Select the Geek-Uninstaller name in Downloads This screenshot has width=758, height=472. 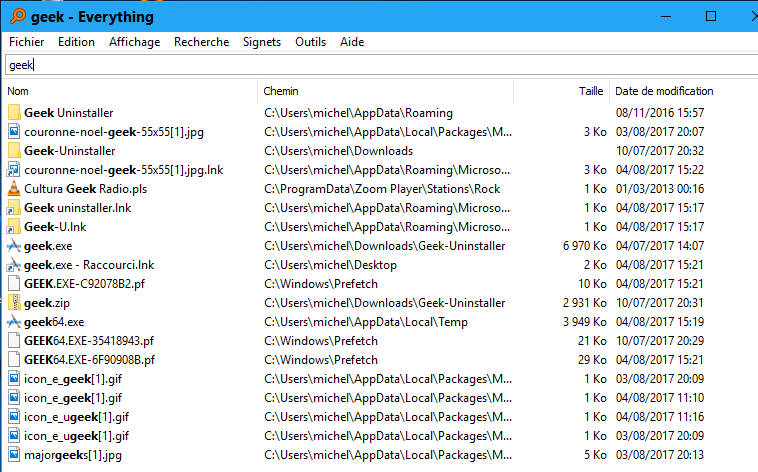pyautogui.click(x=70, y=151)
